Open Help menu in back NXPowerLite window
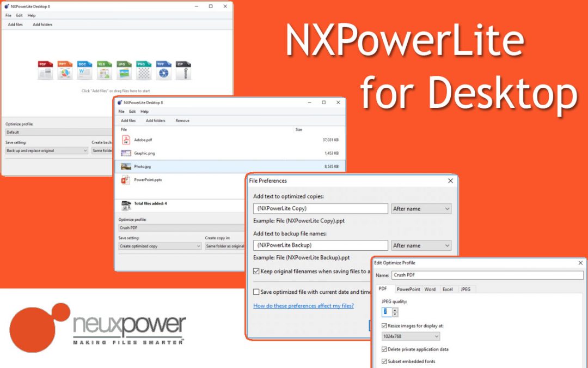 tap(32, 15)
